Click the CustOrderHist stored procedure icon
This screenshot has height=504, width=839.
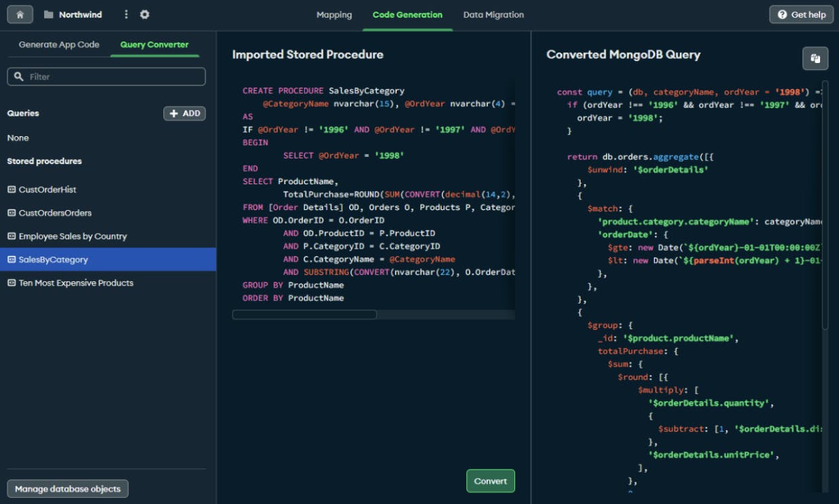pos(12,190)
